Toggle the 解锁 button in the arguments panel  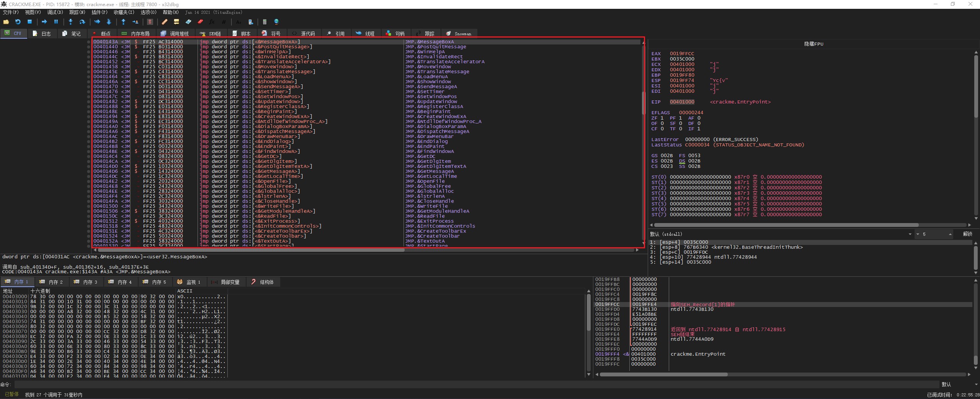(x=967, y=234)
